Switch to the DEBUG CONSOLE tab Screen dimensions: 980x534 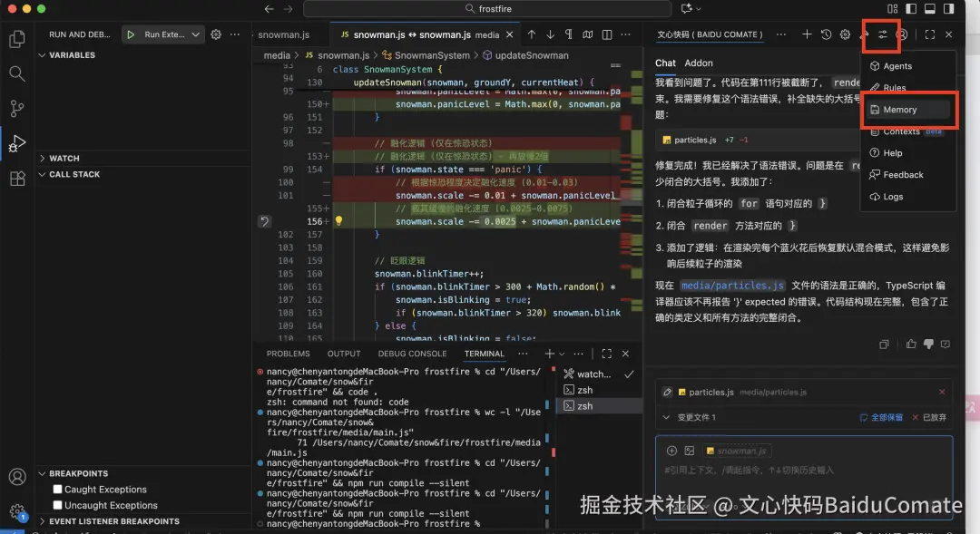(413, 354)
